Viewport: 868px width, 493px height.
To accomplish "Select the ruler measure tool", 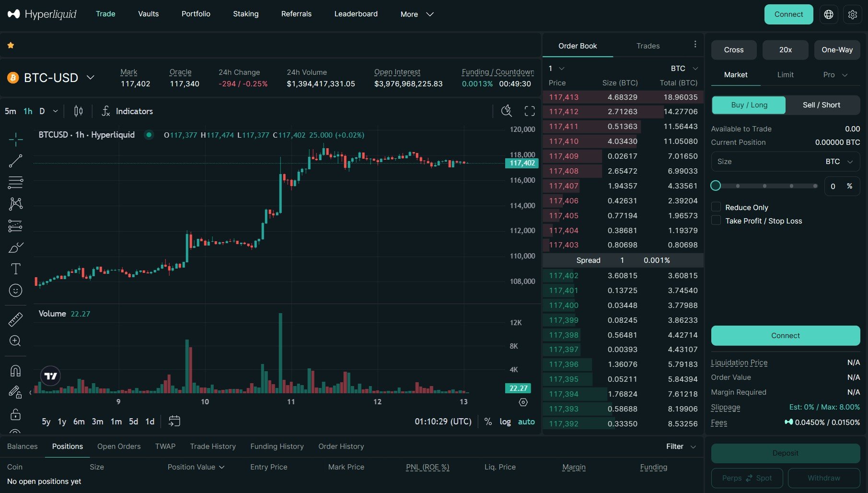I will coord(15,319).
